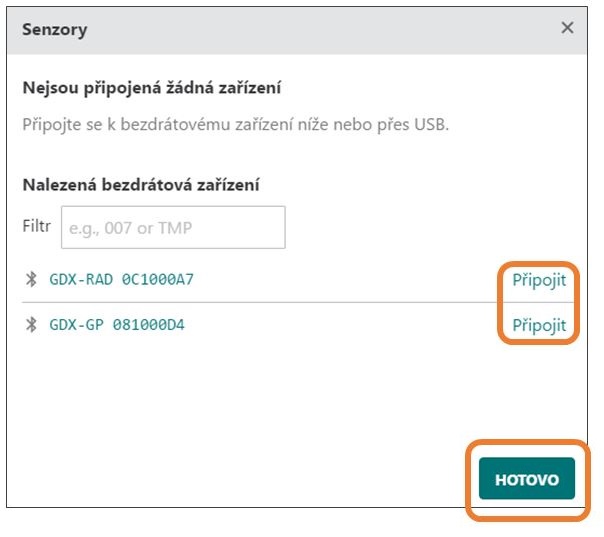Image resolution: width=604 pixels, height=537 pixels.
Task: Connect the GDX-GP 081000D4 sensor via Připojit
Action: click(x=539, y=326)
